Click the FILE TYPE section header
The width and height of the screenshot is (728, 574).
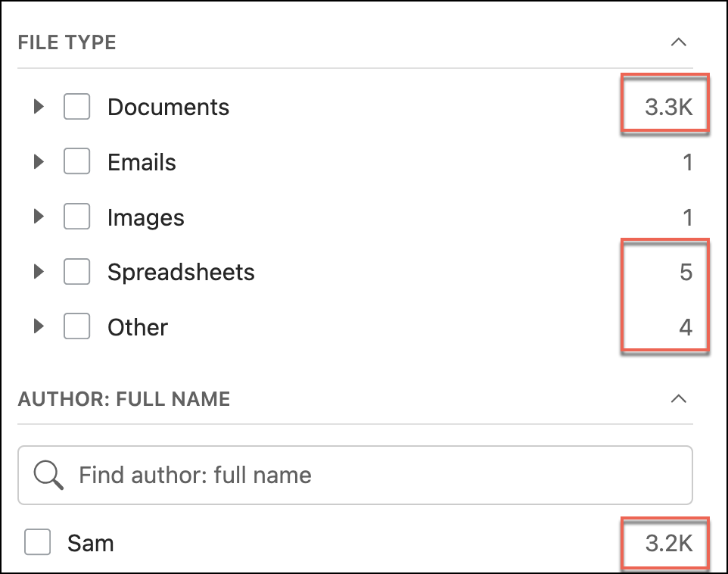[67, 42]
